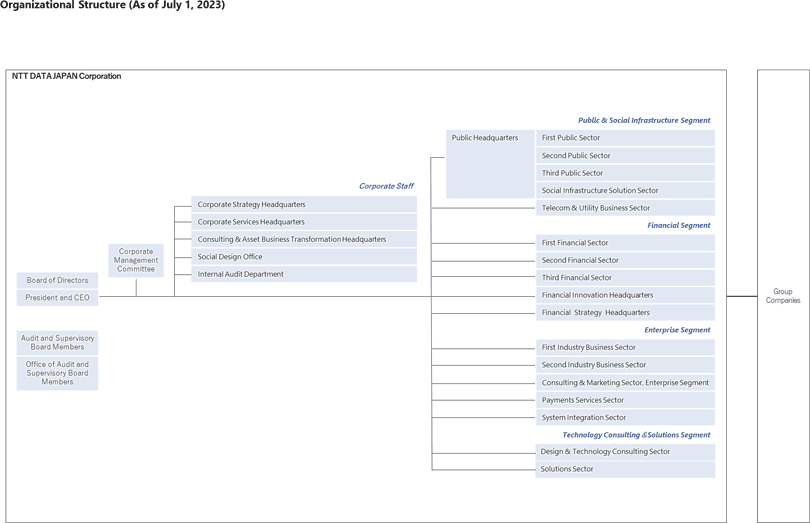The height and width of the screenshot is (523, 810).
Task: Select the President and CEO box
Action: 57,298
